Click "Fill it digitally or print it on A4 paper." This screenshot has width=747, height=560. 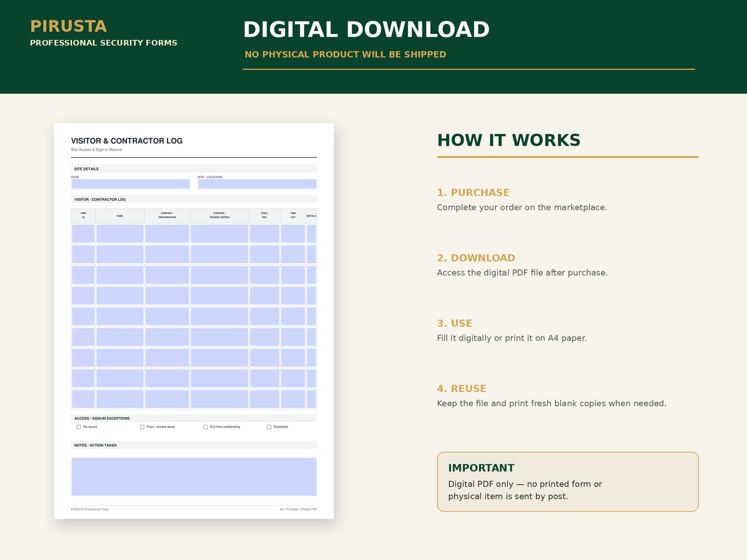[x=512, y=338]
